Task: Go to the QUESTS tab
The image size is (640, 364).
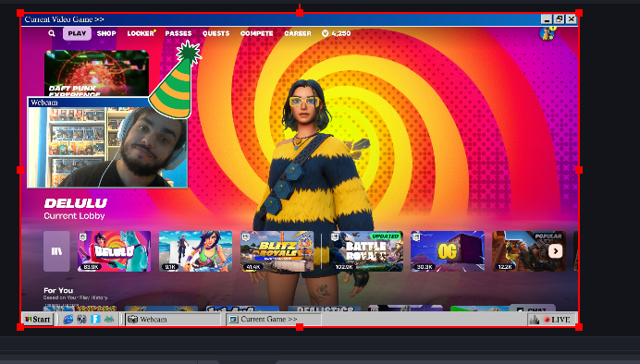Action: point(216,33)
